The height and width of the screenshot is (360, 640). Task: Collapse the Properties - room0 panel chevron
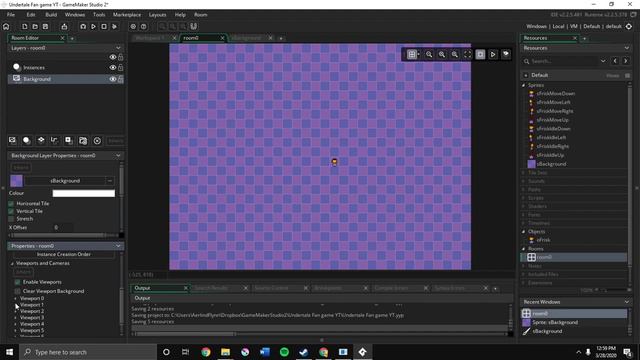tap(118, 246)
